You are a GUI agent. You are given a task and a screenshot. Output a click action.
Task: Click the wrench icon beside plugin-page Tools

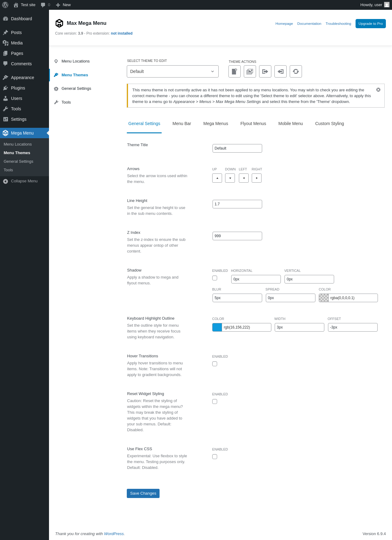56,102
